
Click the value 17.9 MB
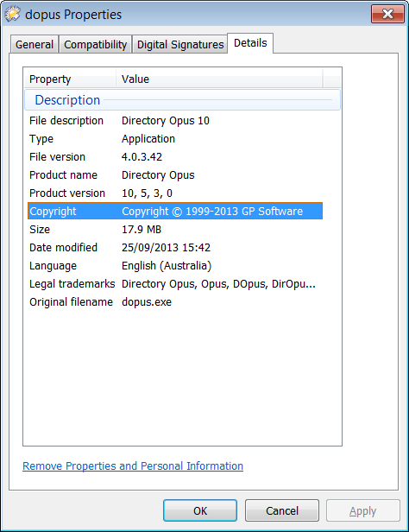[142, 230]
